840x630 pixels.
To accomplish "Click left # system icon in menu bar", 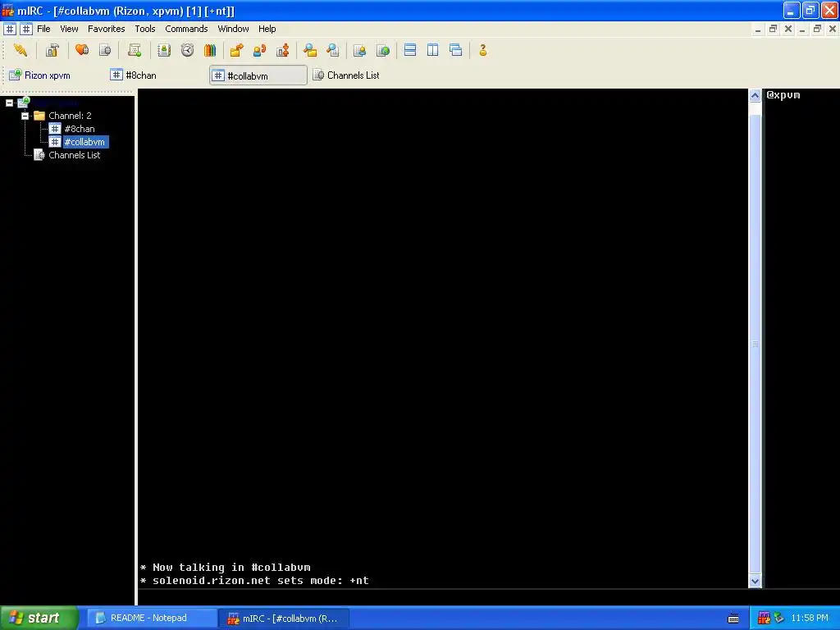I will point(10,29).
